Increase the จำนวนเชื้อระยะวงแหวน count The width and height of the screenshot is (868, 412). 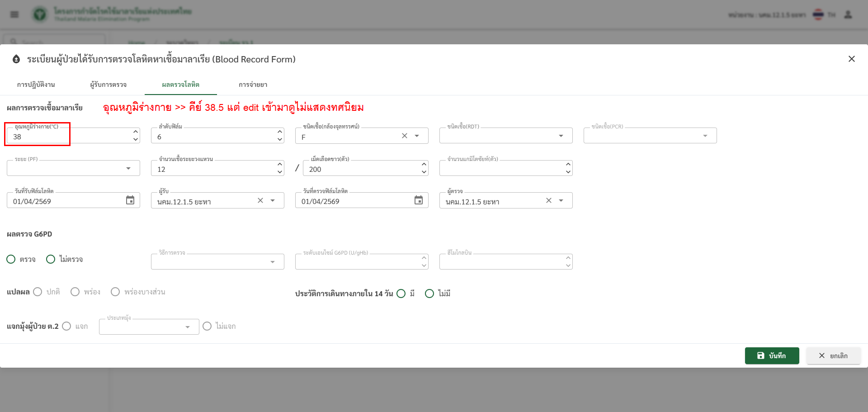coord(280,165)
